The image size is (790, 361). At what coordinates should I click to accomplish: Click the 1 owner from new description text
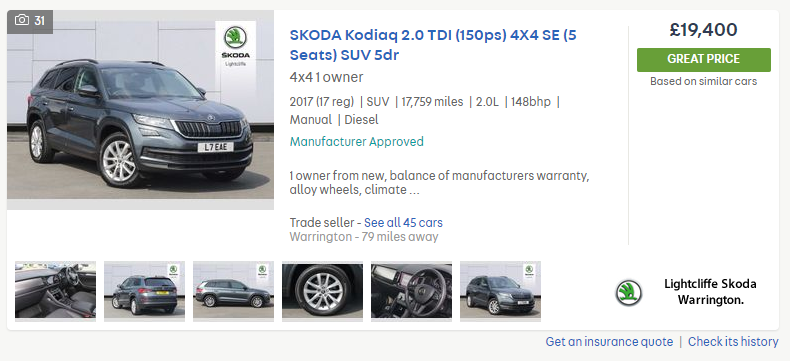coord(439,183)
